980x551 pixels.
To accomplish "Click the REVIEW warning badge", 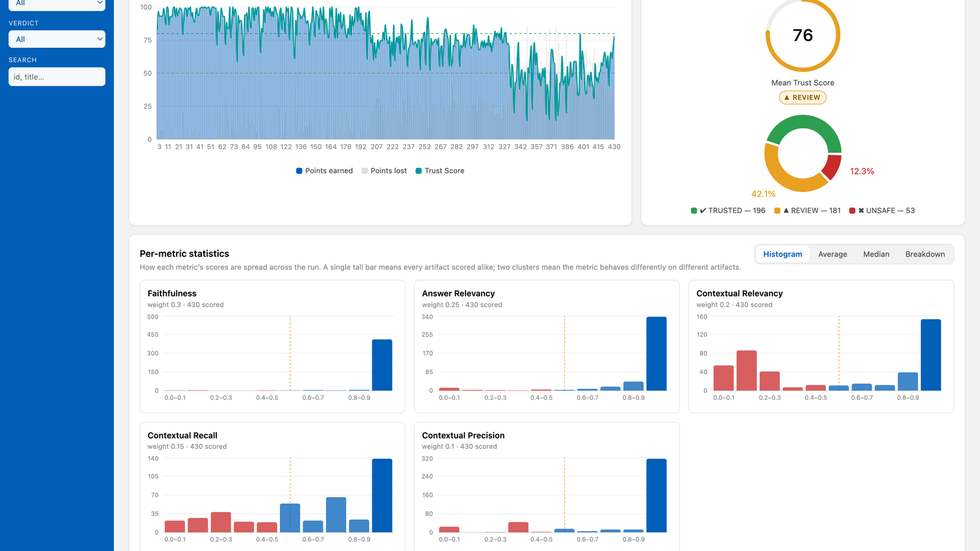I will 802,97.
